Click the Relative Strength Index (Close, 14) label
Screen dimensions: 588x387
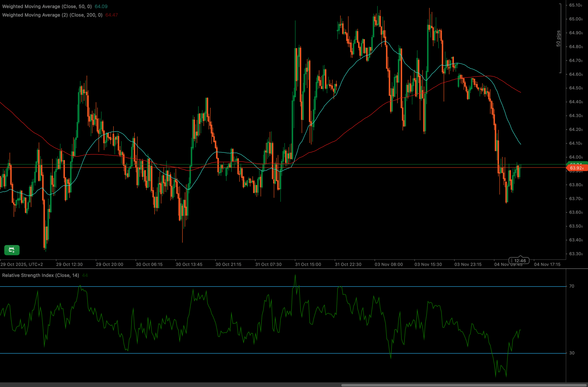(40, 275)
